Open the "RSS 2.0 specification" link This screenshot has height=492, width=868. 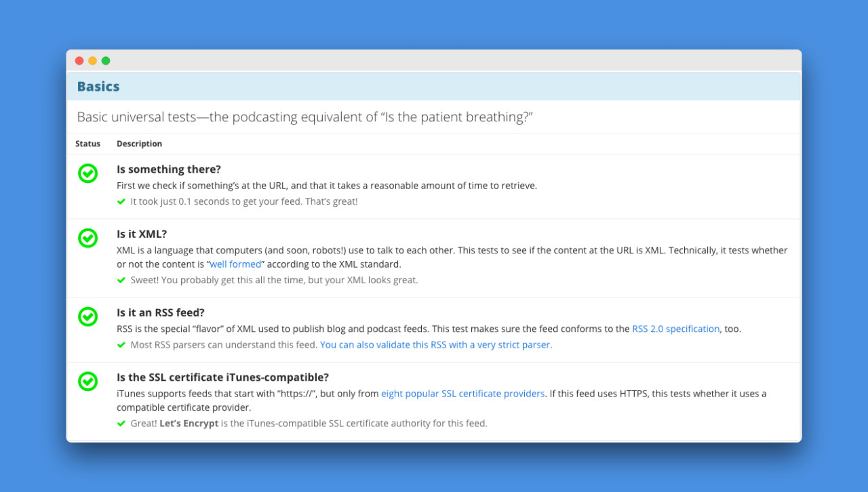675,329
